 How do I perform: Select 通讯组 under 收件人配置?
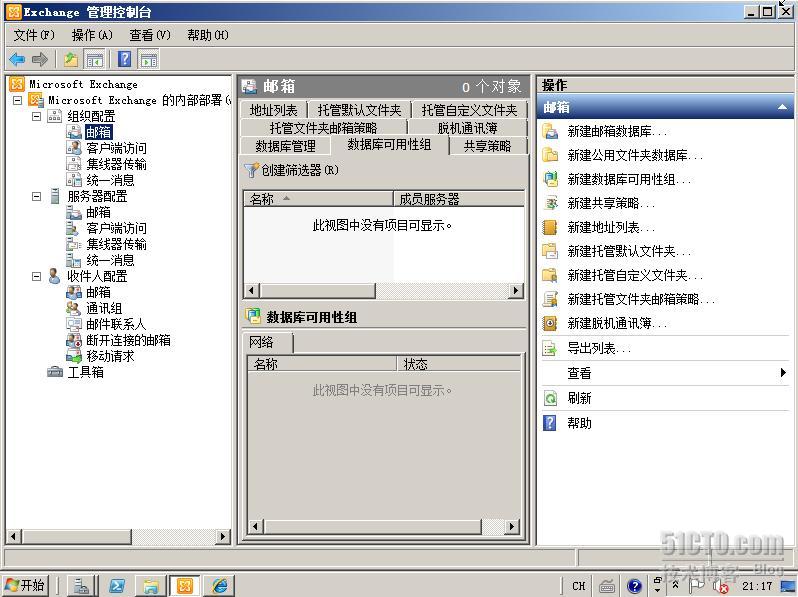[104, 308]
